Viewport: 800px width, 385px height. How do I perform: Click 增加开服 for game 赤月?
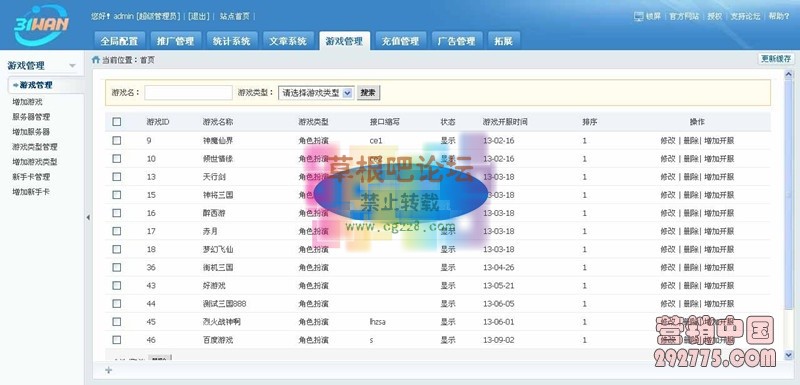(719, 231)
